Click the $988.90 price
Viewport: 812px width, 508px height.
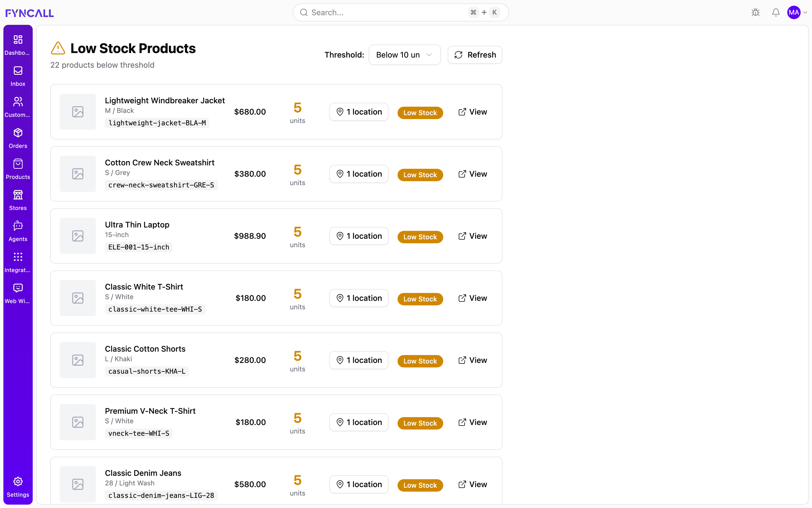click(250, 236)
